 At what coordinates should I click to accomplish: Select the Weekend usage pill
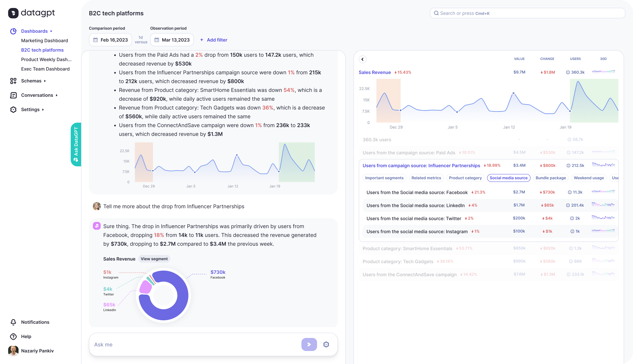[x=589, y=178]
